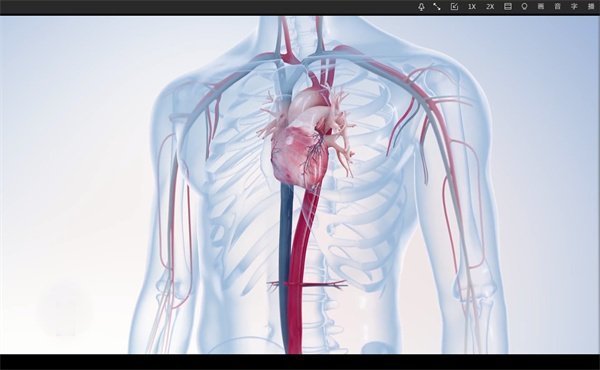Click the renal artery branches crossing the aorta

307,284
